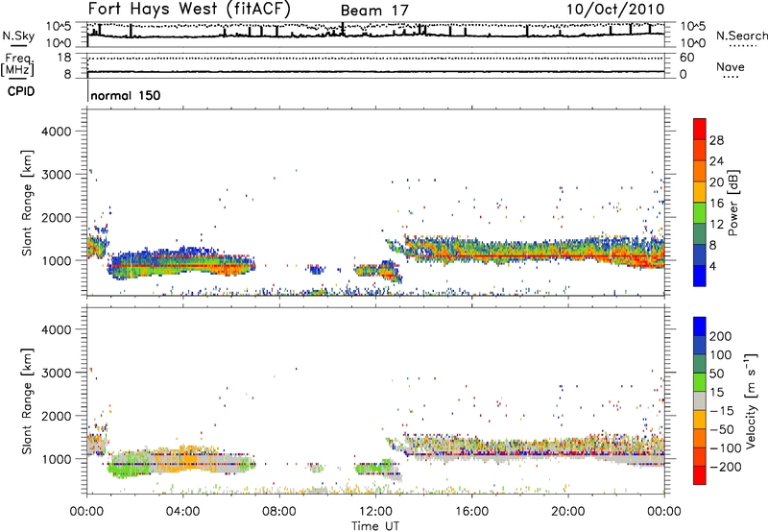
Task: Select the "04:00" time tick label
Action: pyautogui.click(x=182, y=512)
